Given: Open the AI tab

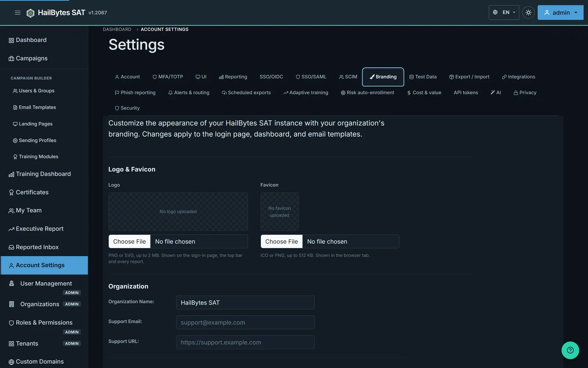Looking at the screenshot, I should tap(496, 93).
